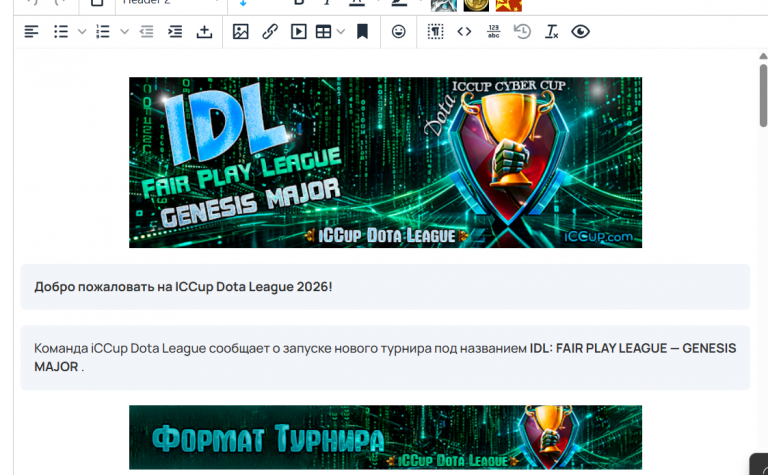
Task: Insert an image into the post
Action: (240, 32)
